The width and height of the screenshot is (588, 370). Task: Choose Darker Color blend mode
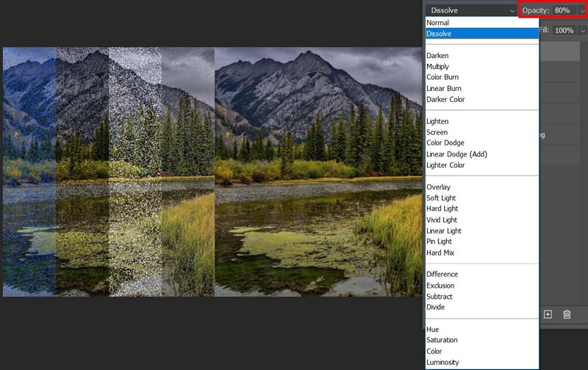click(x=445, y=100)
